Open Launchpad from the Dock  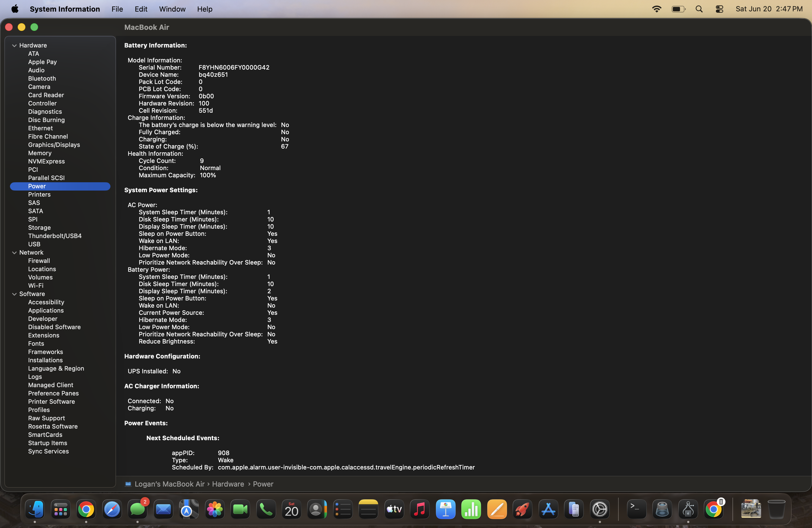click(60, 509)
